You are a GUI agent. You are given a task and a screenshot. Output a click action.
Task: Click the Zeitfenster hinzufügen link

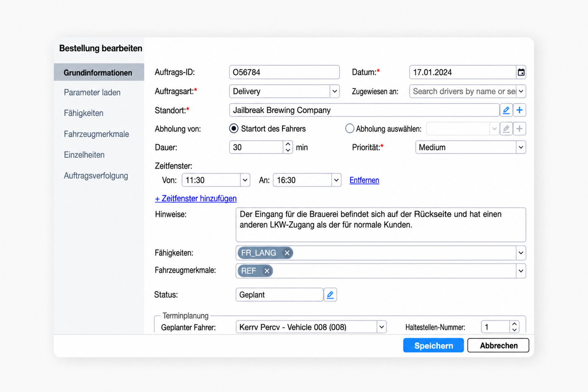[196, 198]
